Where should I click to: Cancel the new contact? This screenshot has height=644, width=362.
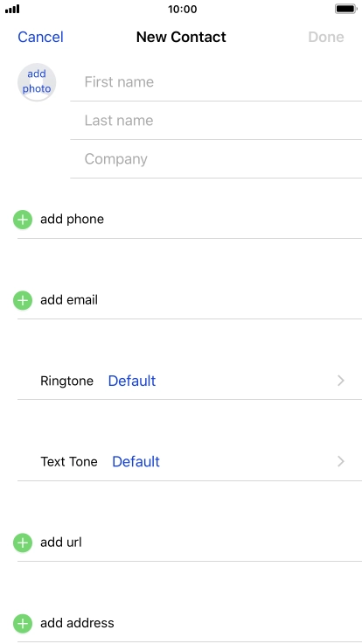click(40, 37)
